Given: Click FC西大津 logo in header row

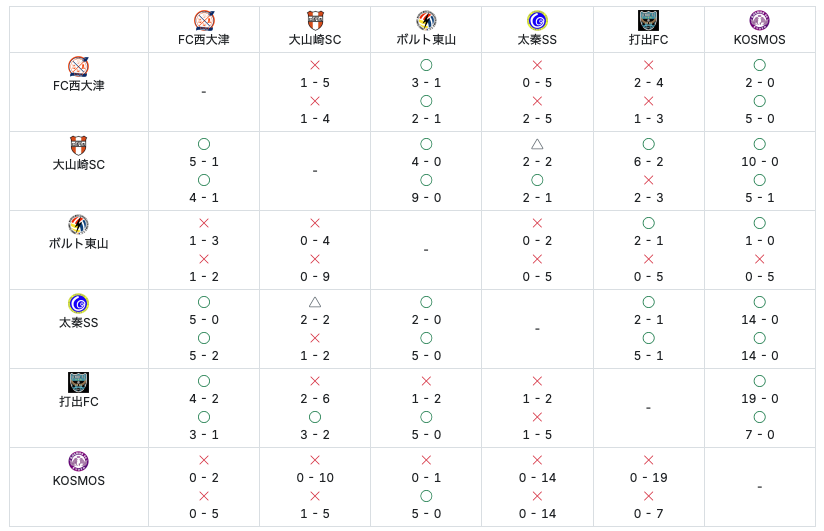Looking at the screenshot, I should (204, 20).
